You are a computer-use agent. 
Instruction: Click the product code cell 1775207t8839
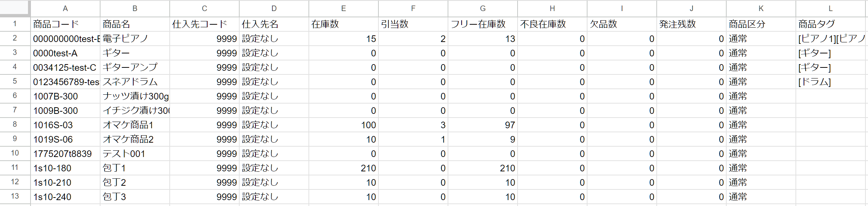click(x=65, y=154)
